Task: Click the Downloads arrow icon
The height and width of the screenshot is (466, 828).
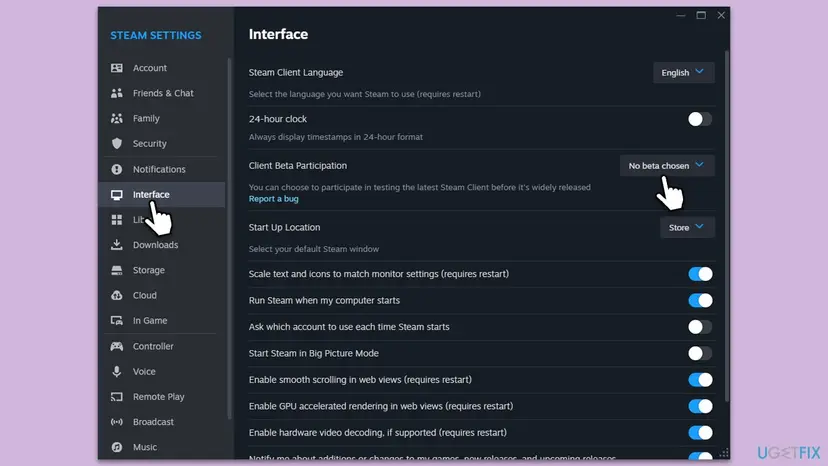Action: [117, 245]
